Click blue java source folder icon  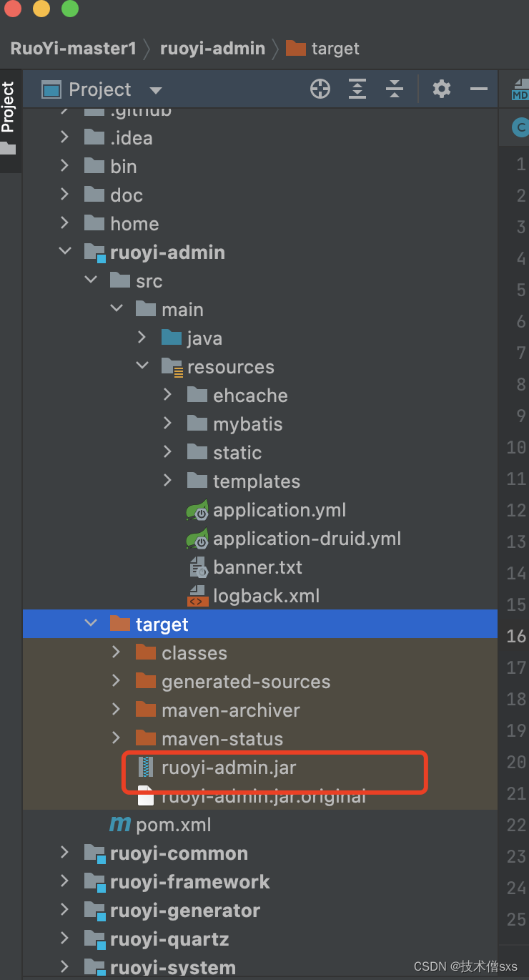click(172, 338)
